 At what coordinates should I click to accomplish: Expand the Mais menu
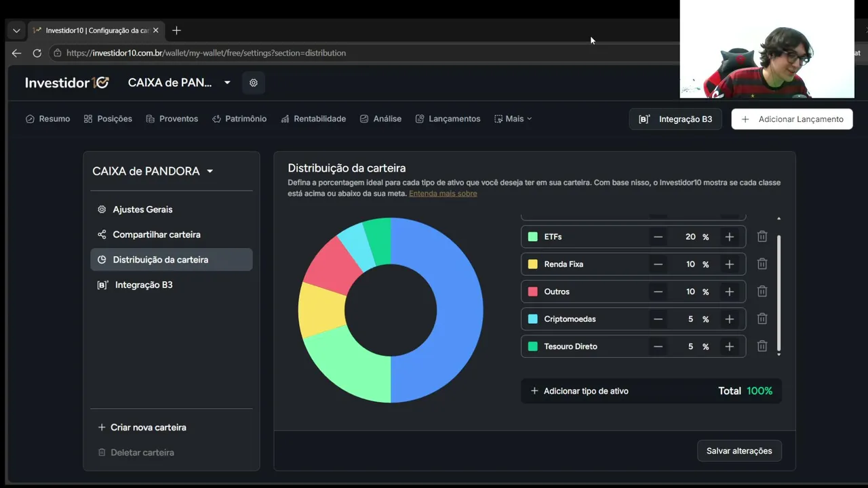513,119
